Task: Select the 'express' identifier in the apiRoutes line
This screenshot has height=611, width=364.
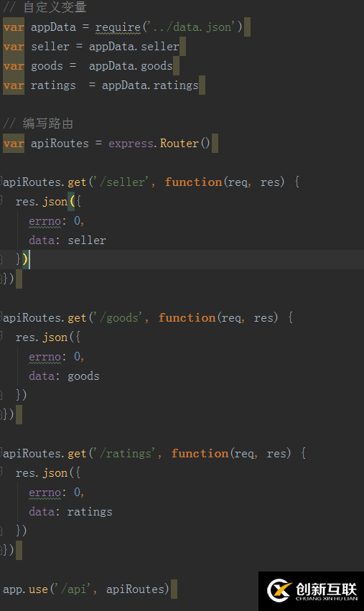Action: pyautogui.click(x=131, y=144)
